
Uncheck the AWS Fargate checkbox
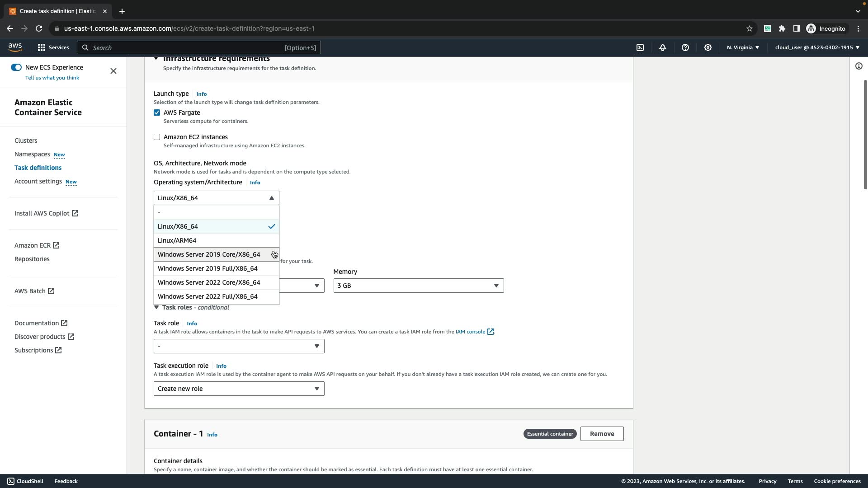point(157,113)
